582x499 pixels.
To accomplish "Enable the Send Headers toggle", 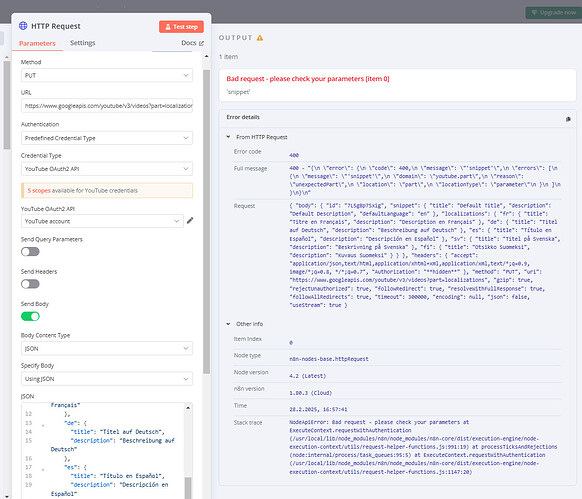I will point(30,284).
